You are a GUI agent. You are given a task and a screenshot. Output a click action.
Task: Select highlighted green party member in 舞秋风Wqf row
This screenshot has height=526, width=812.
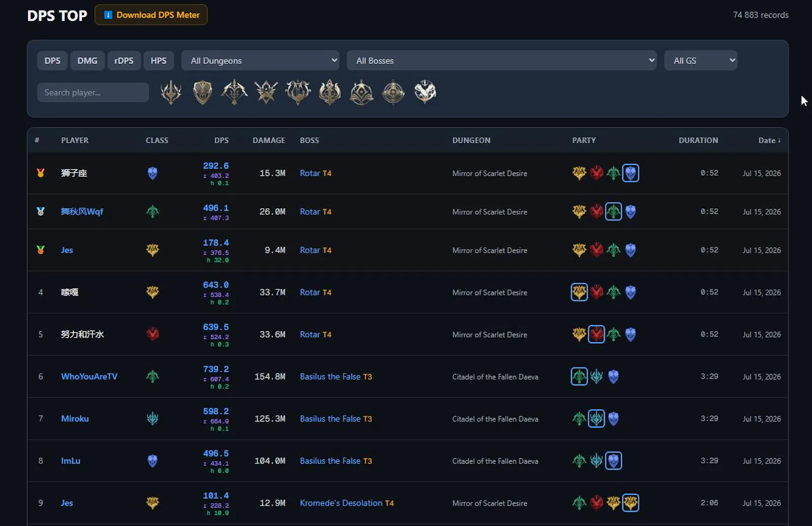(614, 212)
